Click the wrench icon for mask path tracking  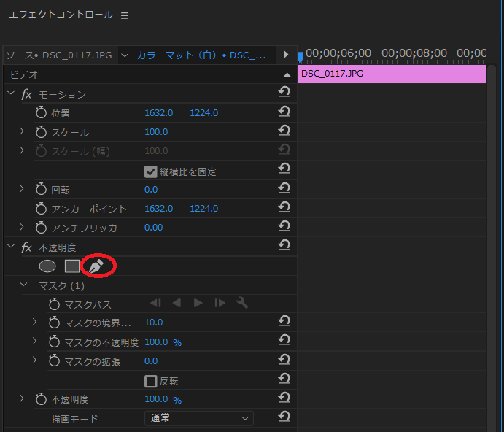click(241, 304)
